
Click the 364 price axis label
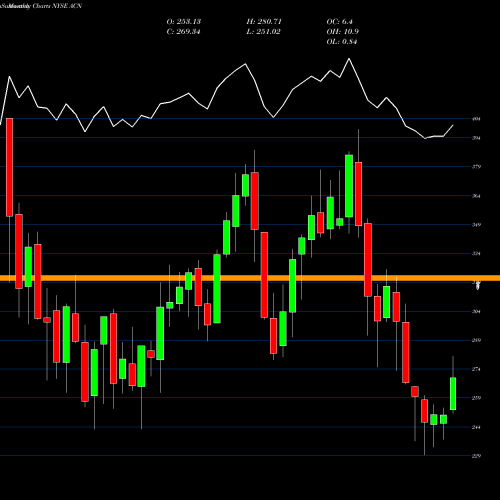pos(476,196)
